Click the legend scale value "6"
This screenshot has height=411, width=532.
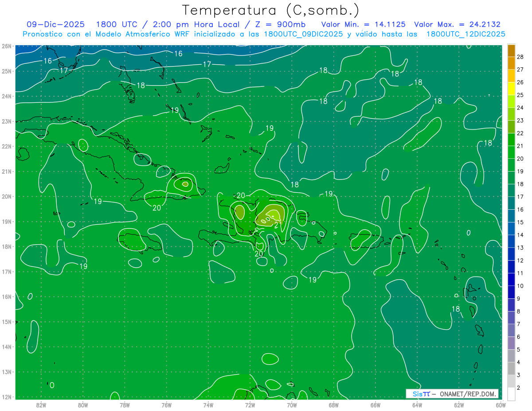point(519,337)
